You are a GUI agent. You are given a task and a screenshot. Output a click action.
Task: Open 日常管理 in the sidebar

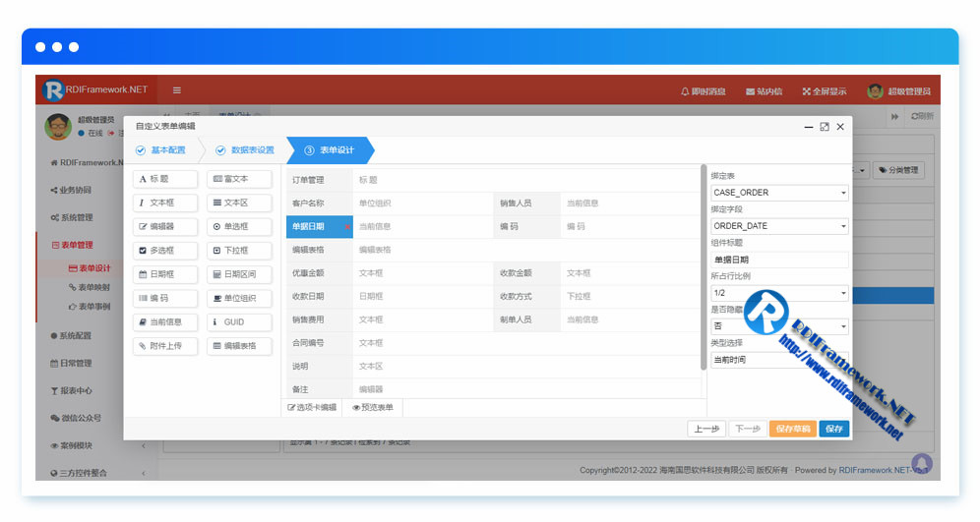click(x=71, y=363)
